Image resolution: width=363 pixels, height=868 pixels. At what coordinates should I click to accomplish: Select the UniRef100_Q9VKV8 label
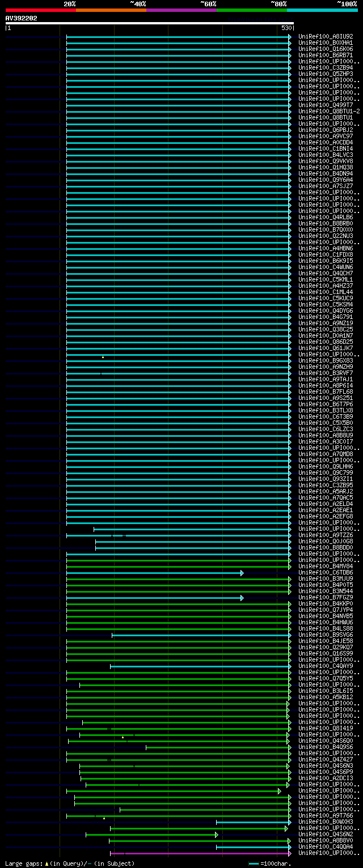tap(326, 161)
